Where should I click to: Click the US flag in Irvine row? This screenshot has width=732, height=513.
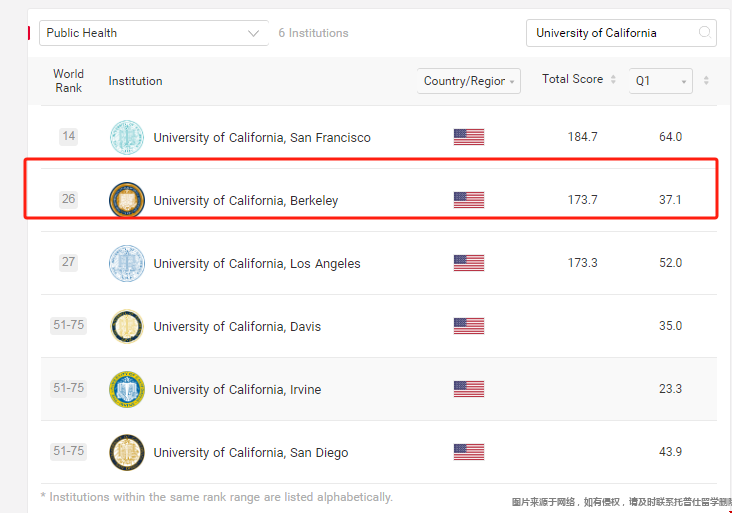tap(469, 389)
